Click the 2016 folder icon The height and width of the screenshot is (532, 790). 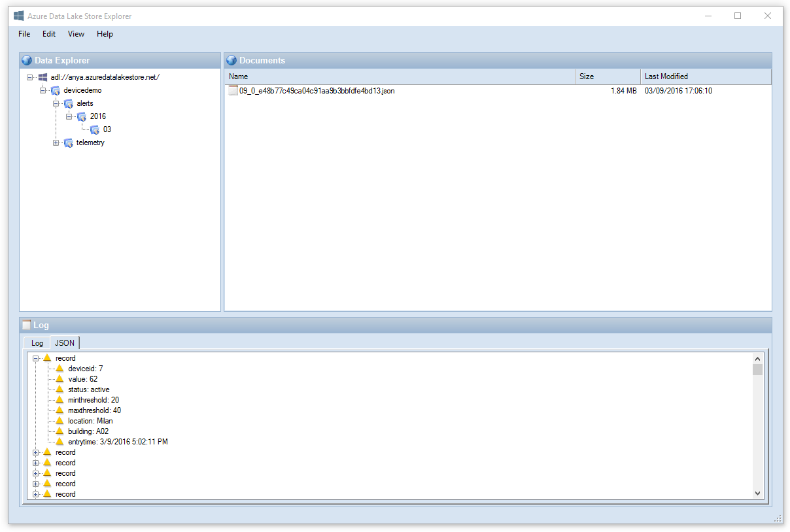point(82,116)
